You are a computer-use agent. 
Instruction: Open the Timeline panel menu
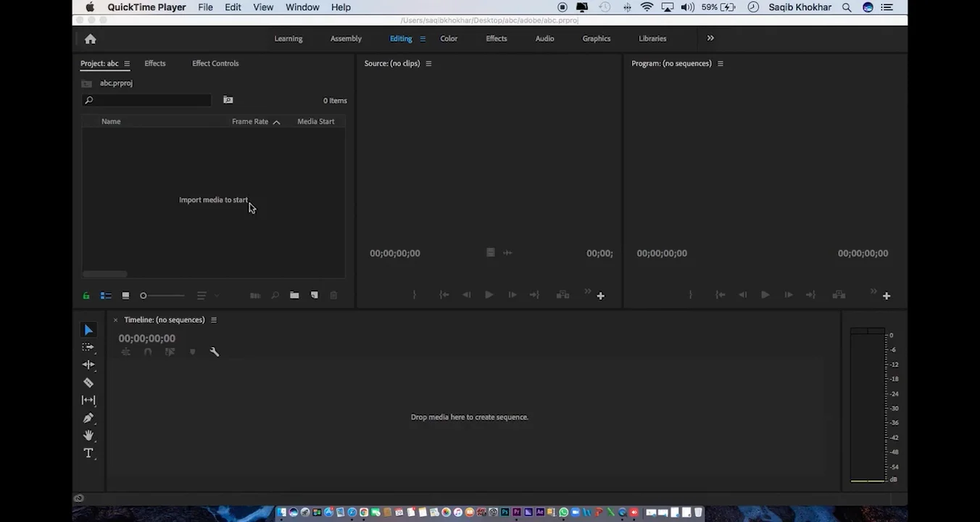[x=214, y=320]
